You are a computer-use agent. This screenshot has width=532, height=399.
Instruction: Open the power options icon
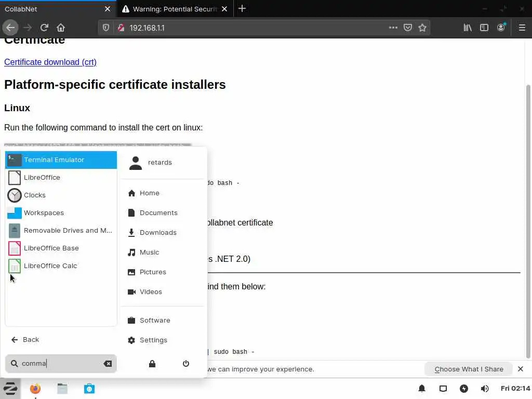tap(186, 364)
